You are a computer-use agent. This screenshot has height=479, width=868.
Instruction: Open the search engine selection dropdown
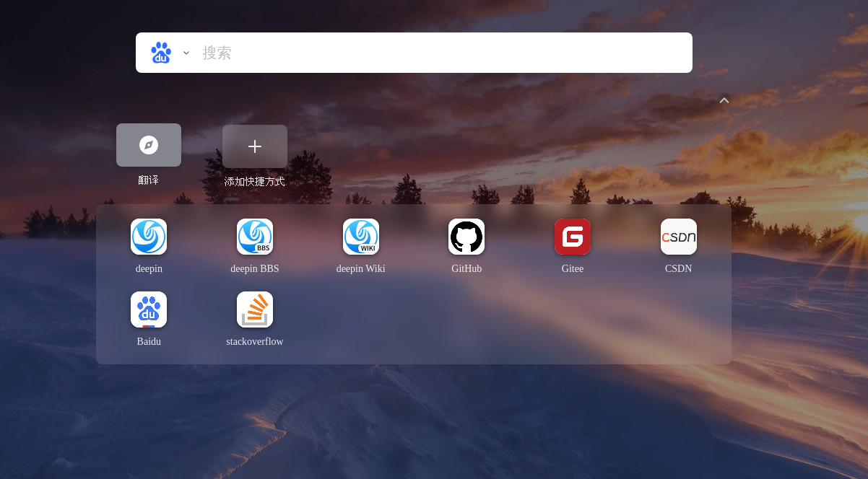pyautogui.click(x=186, y=52)
